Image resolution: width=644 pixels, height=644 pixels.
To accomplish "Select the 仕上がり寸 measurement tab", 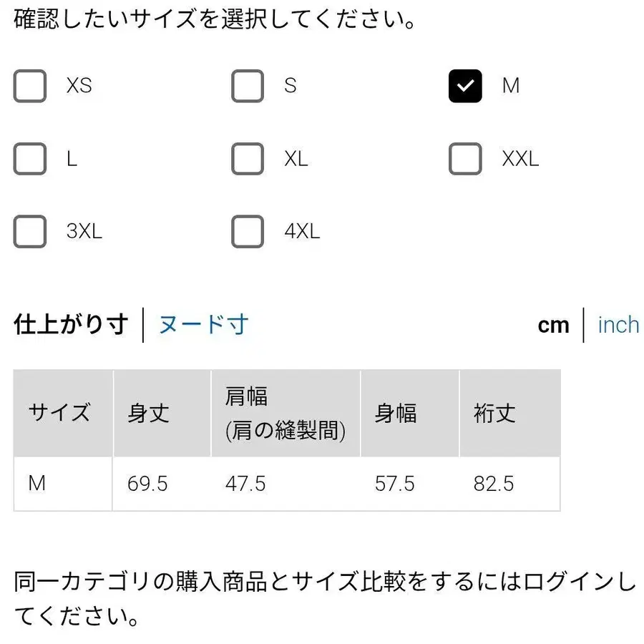I will 69,325.
